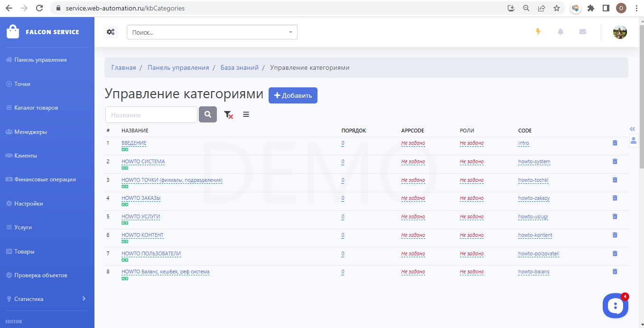This screenshot has height=328, width=644.
Task: Delete the ВВЕДЕНИЕ category via trash icon
Action: tap(615, 143)
